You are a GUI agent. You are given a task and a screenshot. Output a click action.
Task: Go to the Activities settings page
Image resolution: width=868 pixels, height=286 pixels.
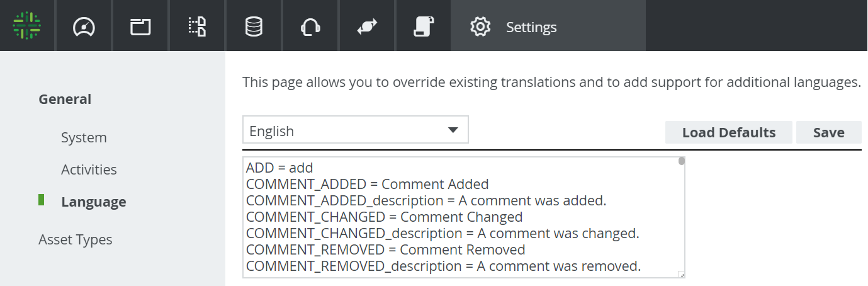89,169
